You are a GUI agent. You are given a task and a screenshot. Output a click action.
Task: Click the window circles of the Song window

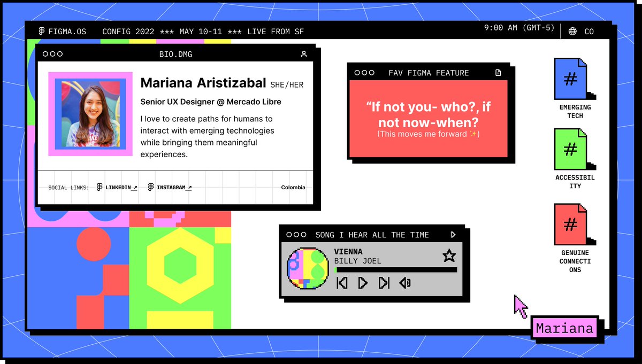coord(296,235)
